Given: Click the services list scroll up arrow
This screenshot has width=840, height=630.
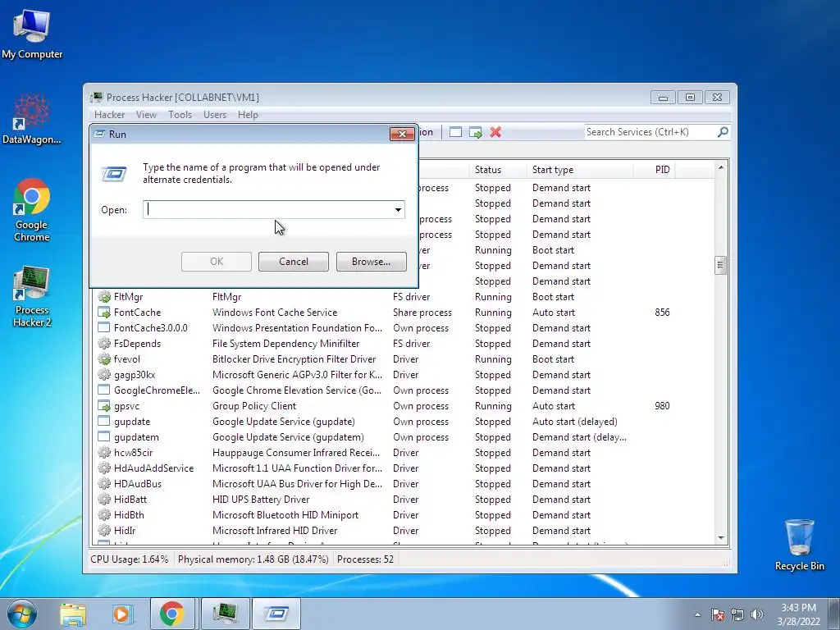Looking at the screenshot, I should (721, 167).
